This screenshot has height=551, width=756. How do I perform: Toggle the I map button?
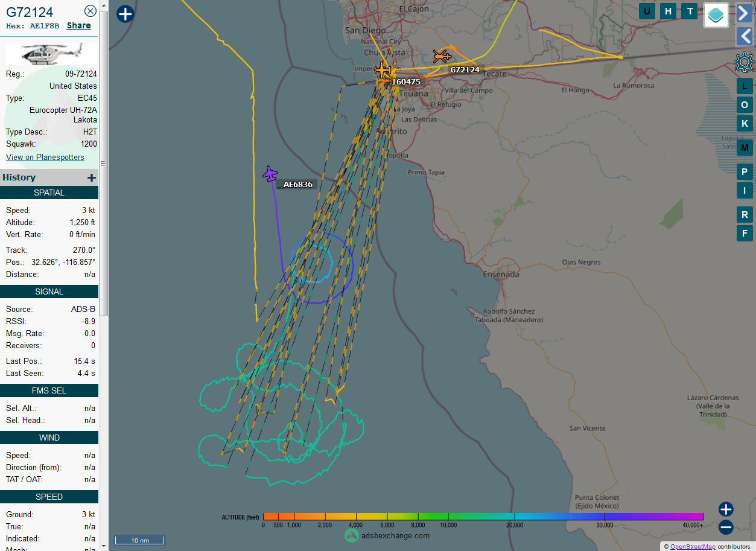(x=745, y=191)
